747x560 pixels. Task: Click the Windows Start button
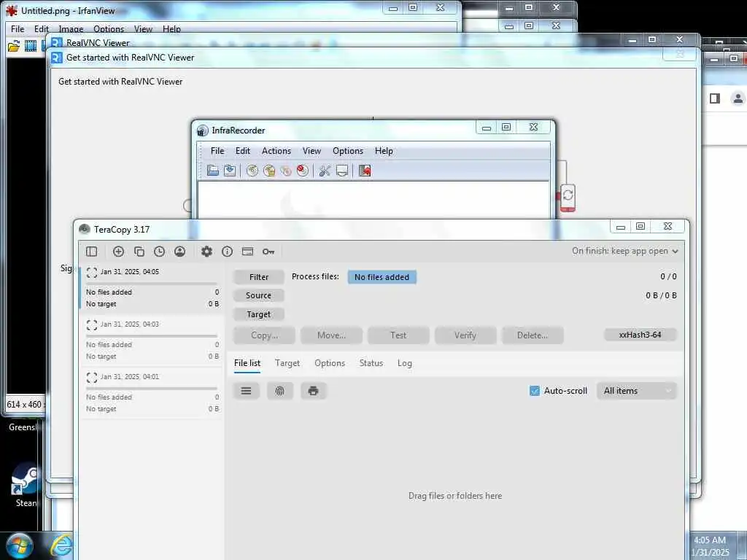[x=19, y=545]
